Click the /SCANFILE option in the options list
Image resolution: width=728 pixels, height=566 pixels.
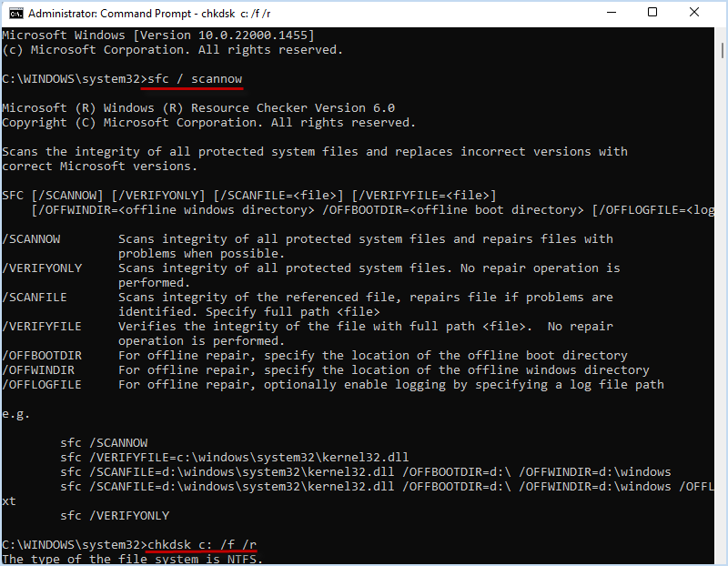pos(35,298)
